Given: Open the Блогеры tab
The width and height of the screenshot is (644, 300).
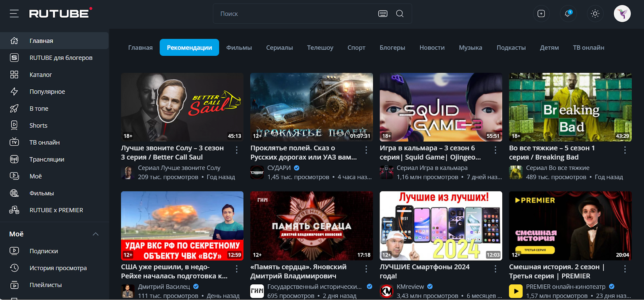Looking at the screenshot, I should 392,47.
